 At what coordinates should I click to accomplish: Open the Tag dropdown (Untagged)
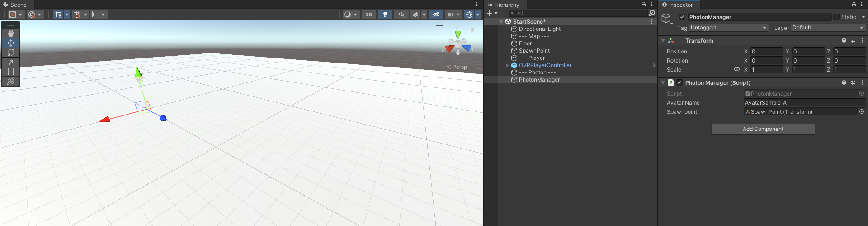tap(729, 28)
